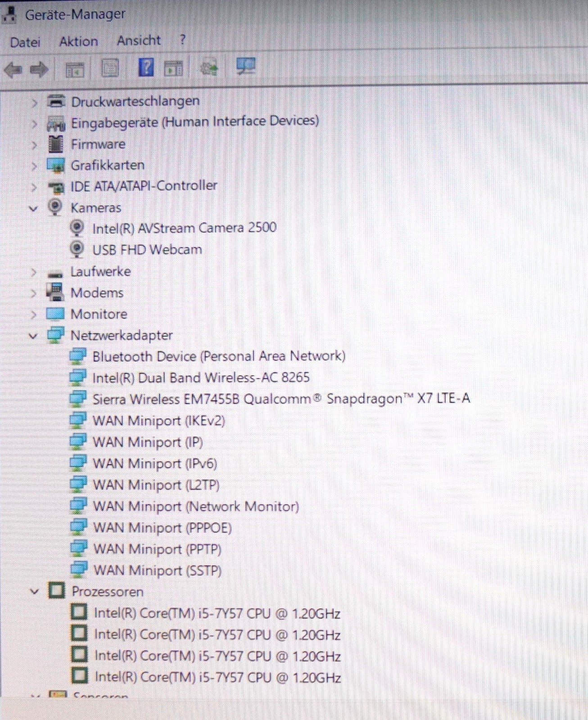588x720 pixels.
Task: Open Help with the blue question-mark icon
Action: coord(146,67)
